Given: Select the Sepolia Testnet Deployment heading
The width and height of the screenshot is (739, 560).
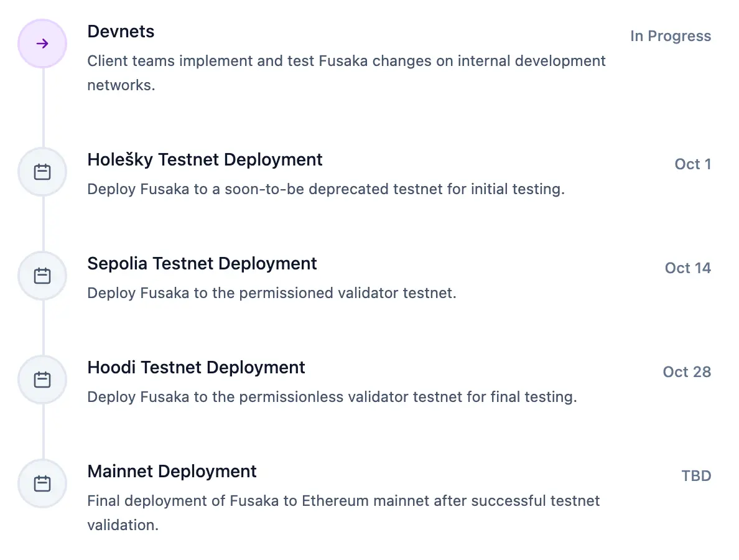Looking at the screenshot, I should pyautogui.click(x=202, y=263).
